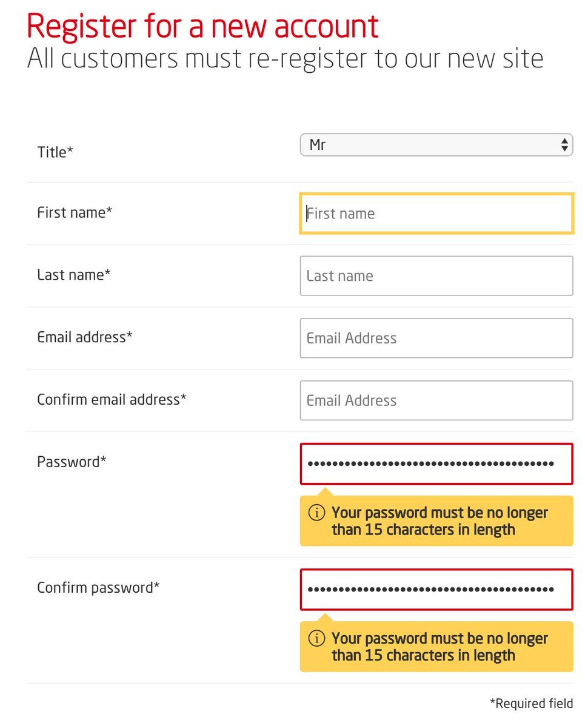Click the "Register for a new account" heading

pos(203,26)
